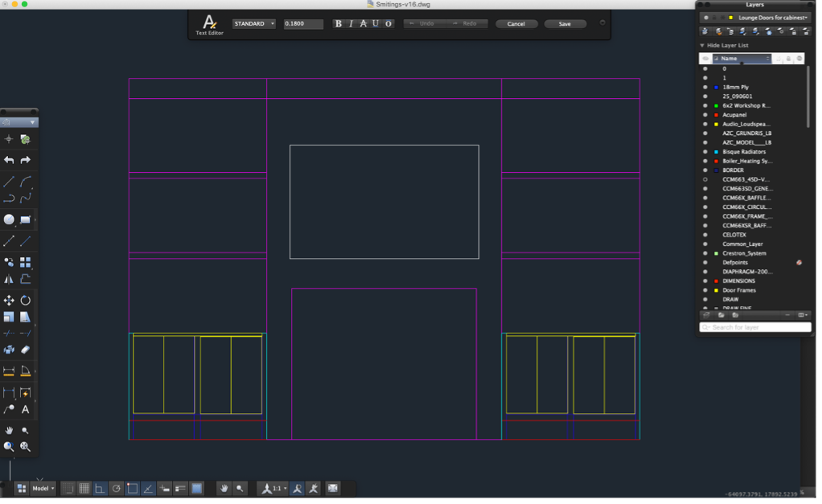Undo with the left arrow tool icon

pos(9,160)
